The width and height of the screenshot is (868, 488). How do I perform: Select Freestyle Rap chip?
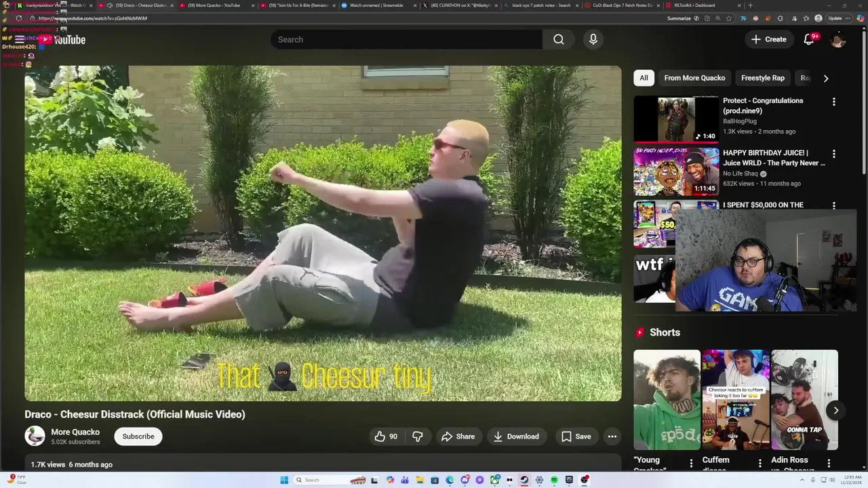point(763,78)
